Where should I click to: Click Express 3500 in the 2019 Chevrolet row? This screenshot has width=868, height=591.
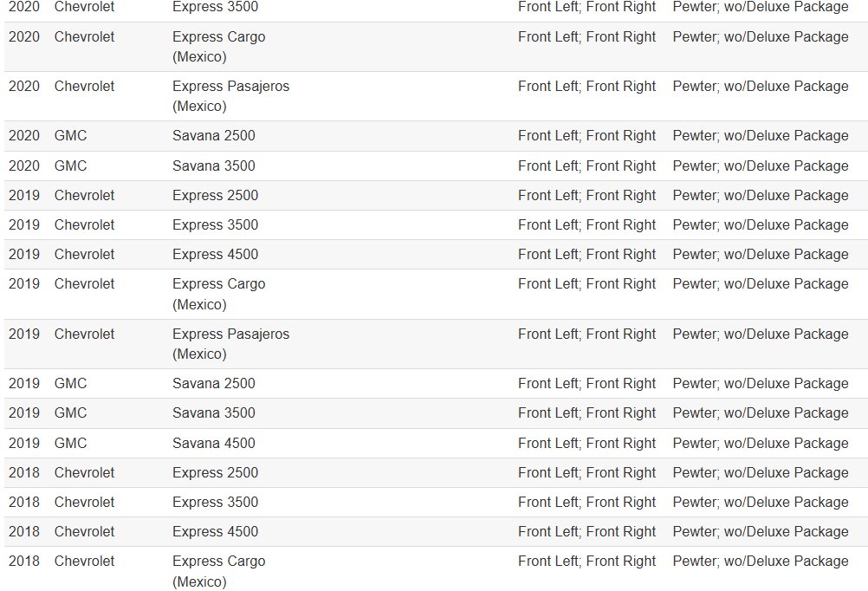215,224
